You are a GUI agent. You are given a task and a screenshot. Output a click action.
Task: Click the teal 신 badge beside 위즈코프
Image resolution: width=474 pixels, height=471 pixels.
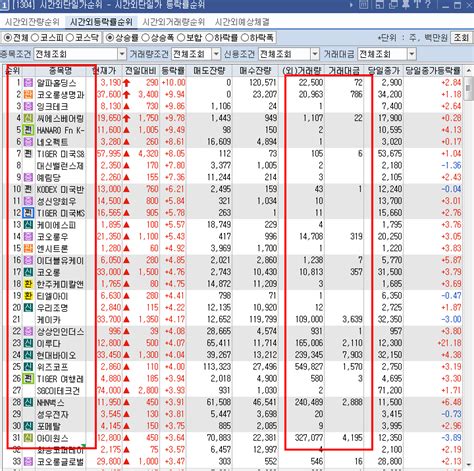[x=28, y=367]
